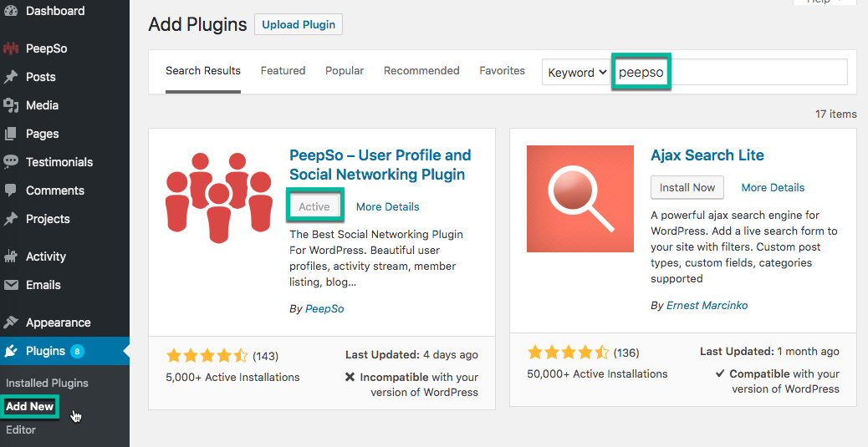
Task: Click the plugin search input field
Action: pos(730,73)
